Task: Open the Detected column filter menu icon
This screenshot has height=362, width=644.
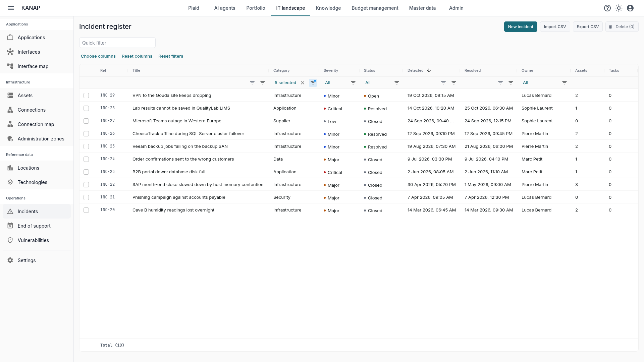Action: click(x=454, y=83)
